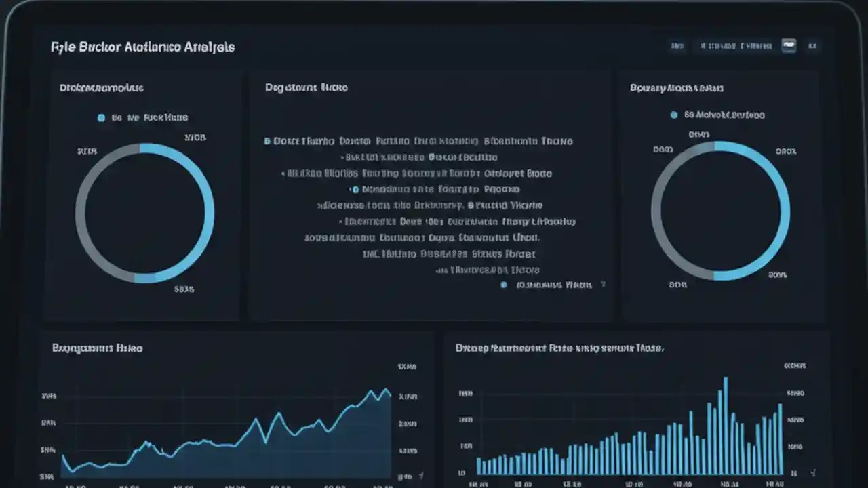Expand the chevron next to the bottom list entry
868x488 pixels.
coord(602,285)
